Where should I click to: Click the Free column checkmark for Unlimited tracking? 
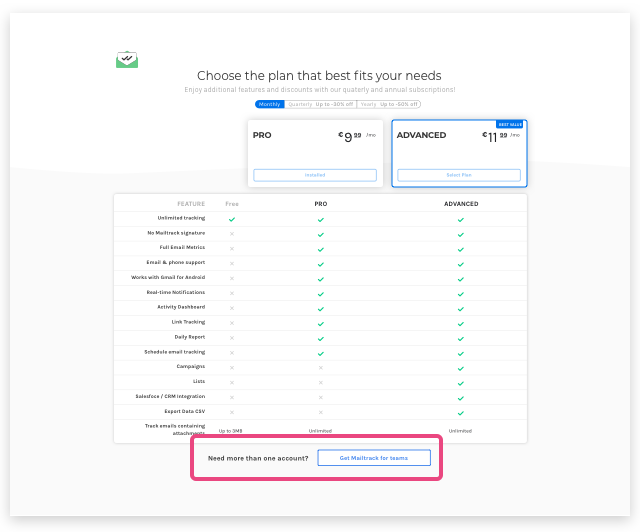[232, 218]
